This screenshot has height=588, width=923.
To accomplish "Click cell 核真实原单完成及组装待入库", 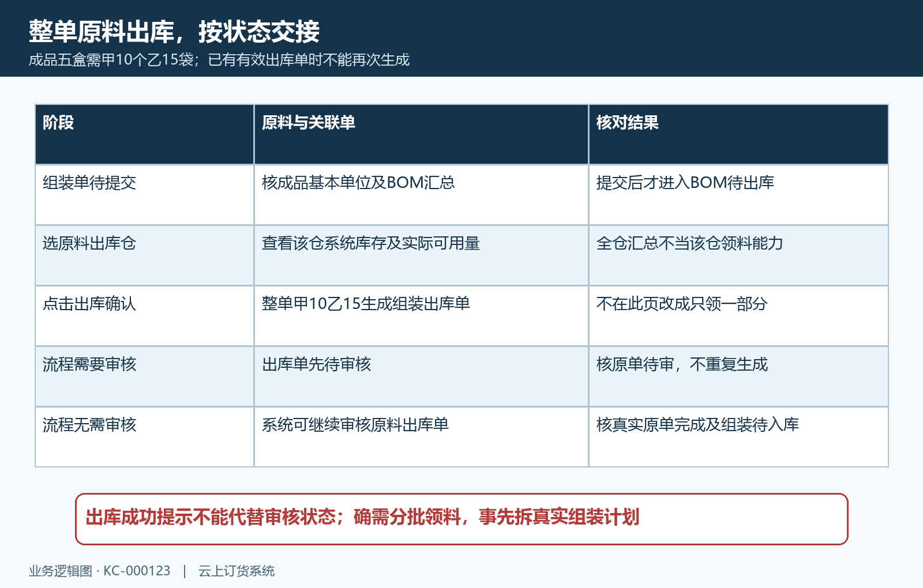I will (x=738, y=437).
